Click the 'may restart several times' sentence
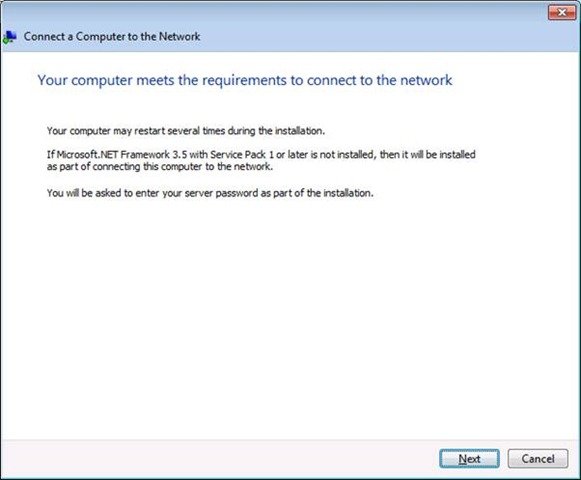Image resolution: width=581 pixels, height=480 pixels. pos(186,131)
